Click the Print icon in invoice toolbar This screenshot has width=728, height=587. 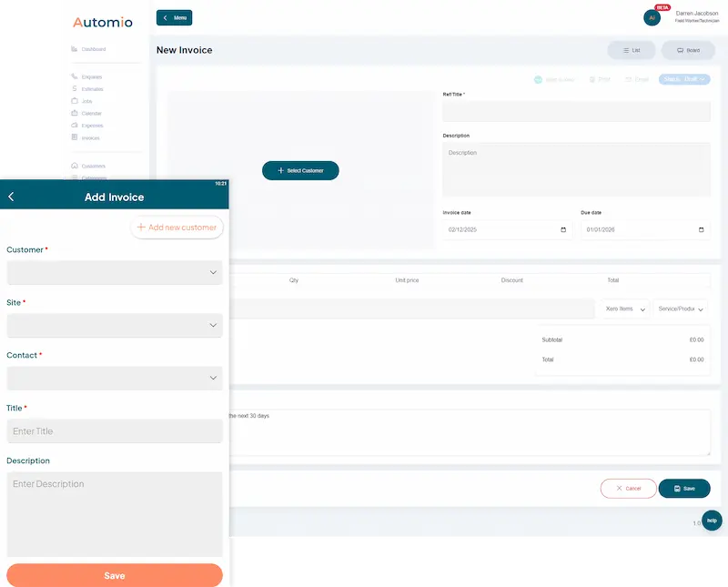(592, 79)
